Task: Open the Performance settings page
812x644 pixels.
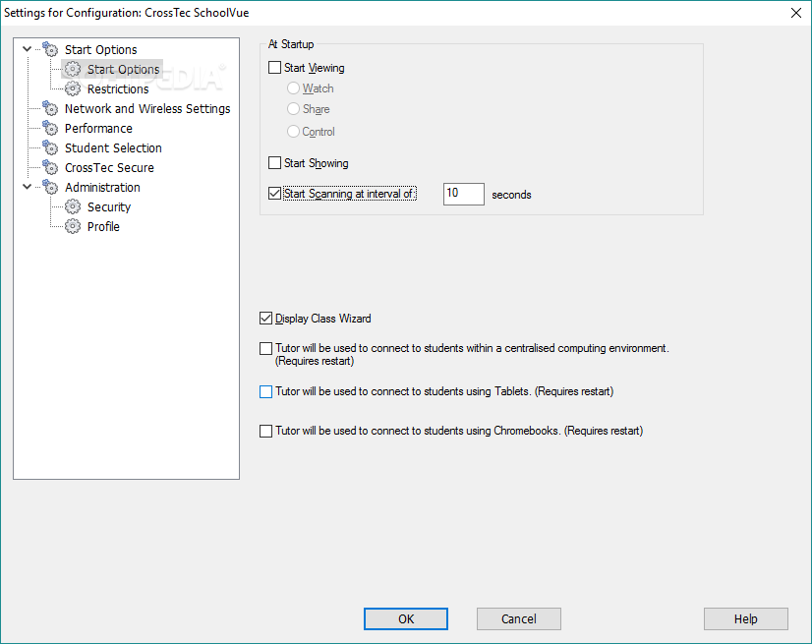Action: coord(98,129)
